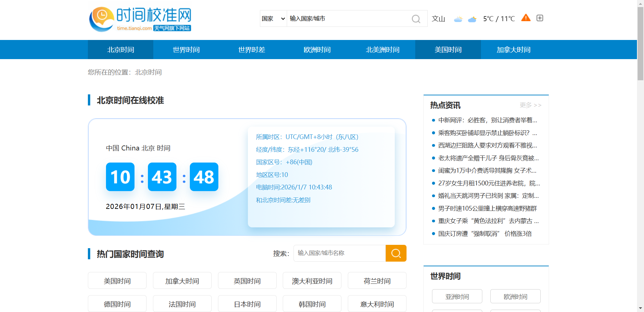Click the daytime partly-cloudy weather icon
This screenshot has width=644, height=312.
pyautogui.click(x=458, y=19)
